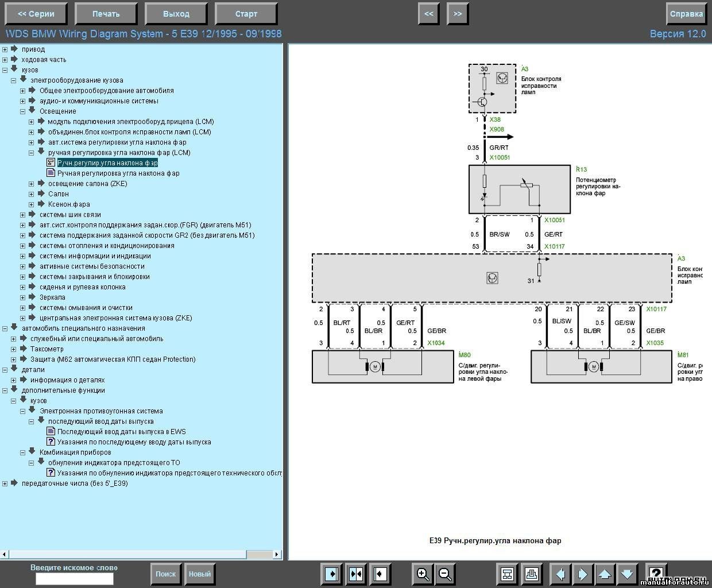This screenshot has width=712, height=588.
Task: Click the search word input field
Action: coord(75,579)
